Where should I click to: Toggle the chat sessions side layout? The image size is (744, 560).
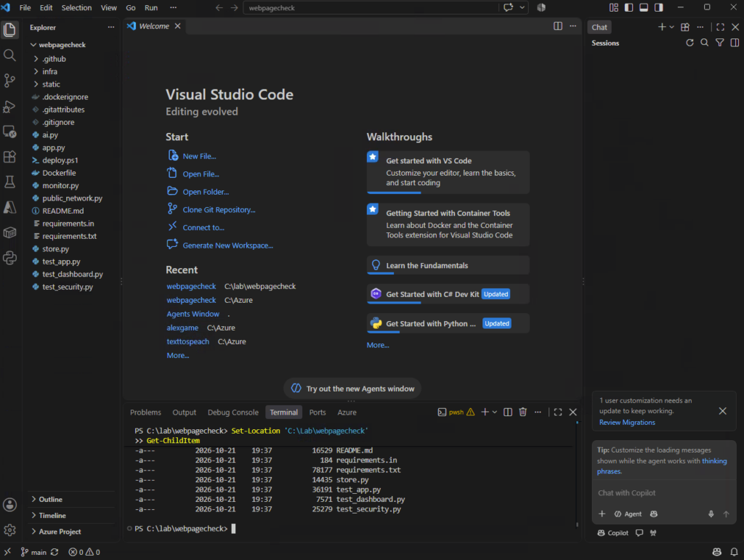pyautogui.click(x=735, y=43)
